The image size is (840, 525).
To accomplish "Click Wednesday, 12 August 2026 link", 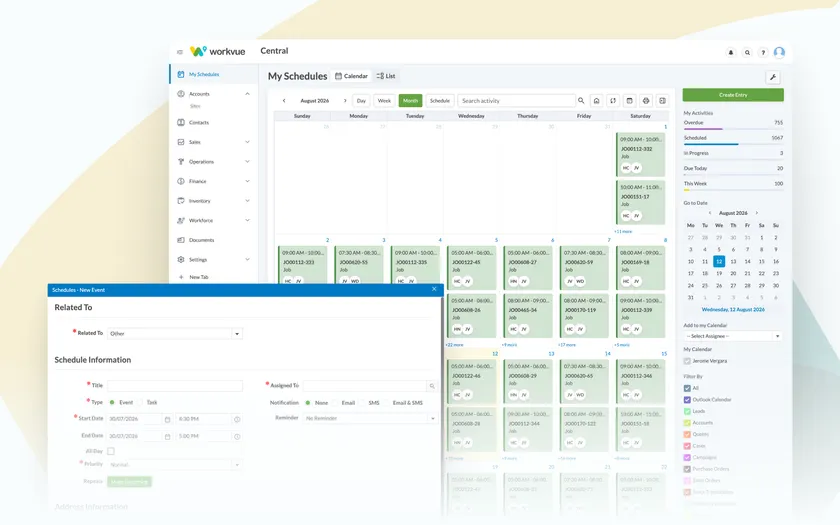I will (x=733, y=310).
